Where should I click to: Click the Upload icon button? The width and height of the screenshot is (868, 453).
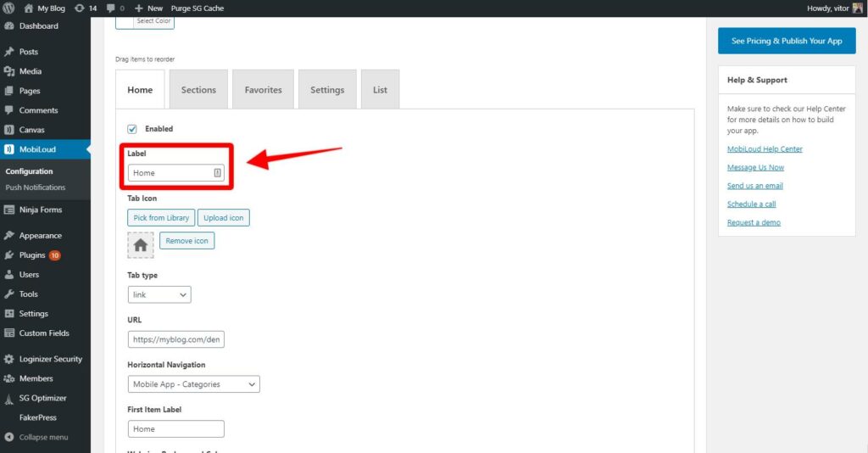[224, 218]
